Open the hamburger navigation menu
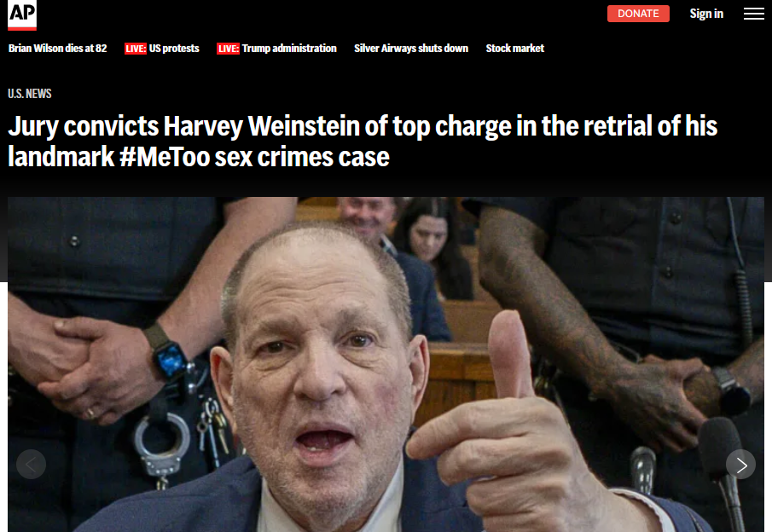 753,14
